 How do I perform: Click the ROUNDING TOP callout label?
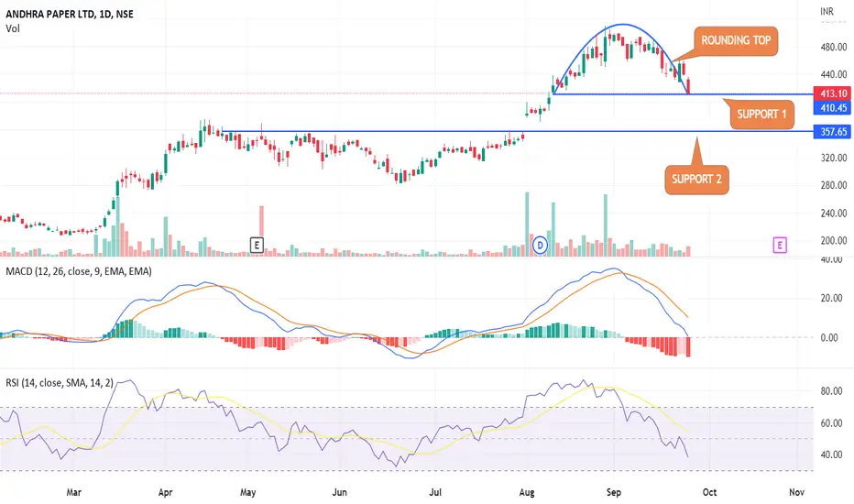736,41
